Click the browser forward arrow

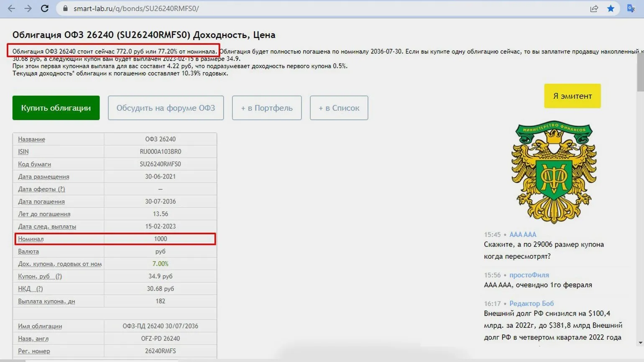tap(28, 8)
